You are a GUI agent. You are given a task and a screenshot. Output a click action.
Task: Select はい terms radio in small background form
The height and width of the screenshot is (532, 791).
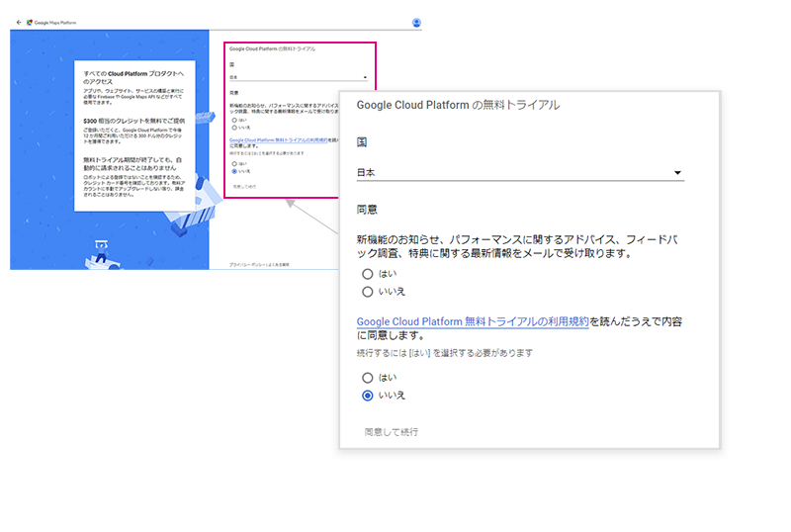234,164
